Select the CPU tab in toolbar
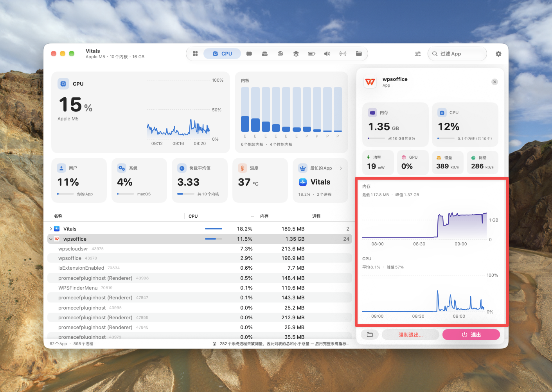This screenshot has width=552, height=392. click(222, 54)
